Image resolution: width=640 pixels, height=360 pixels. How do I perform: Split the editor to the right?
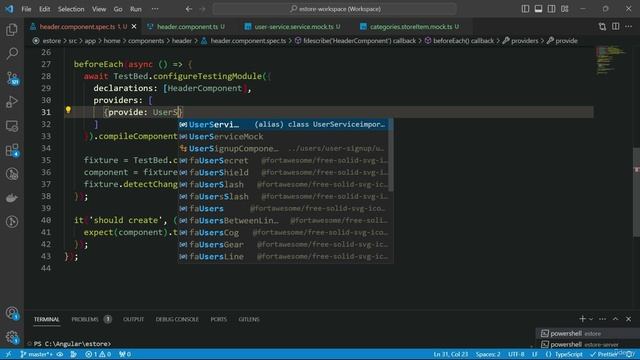[616, 27]
